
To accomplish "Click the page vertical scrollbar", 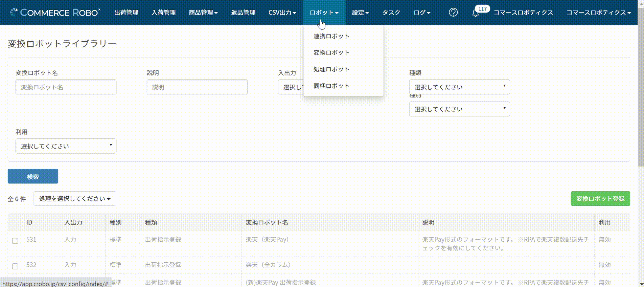I will coord(641,87).
